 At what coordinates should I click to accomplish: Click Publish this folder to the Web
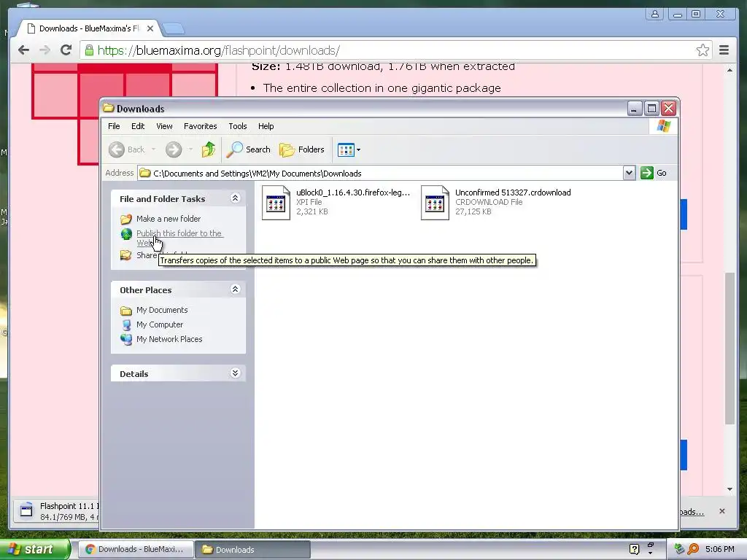click(179, 238)
